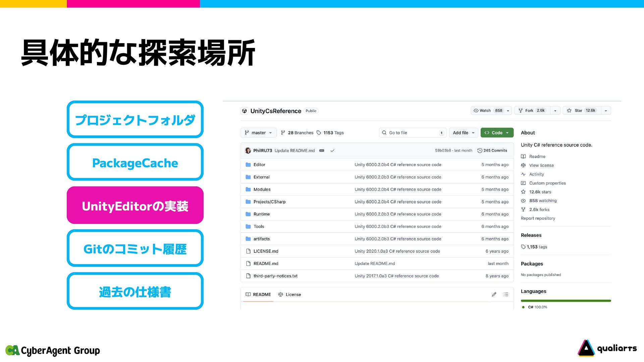Image resolution: width=644 pixels, height=362 pixels.
Task: Open the Add file dropdown
Action: click(x=463, y=133)
